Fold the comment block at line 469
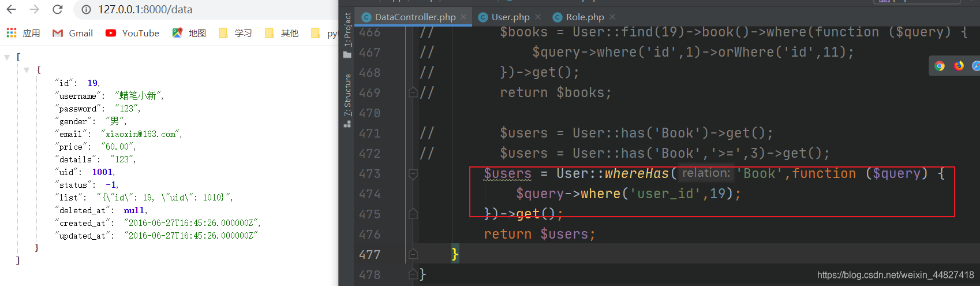Image resolution: width=980 pixels, height=286 pixels. pos(413,92)
